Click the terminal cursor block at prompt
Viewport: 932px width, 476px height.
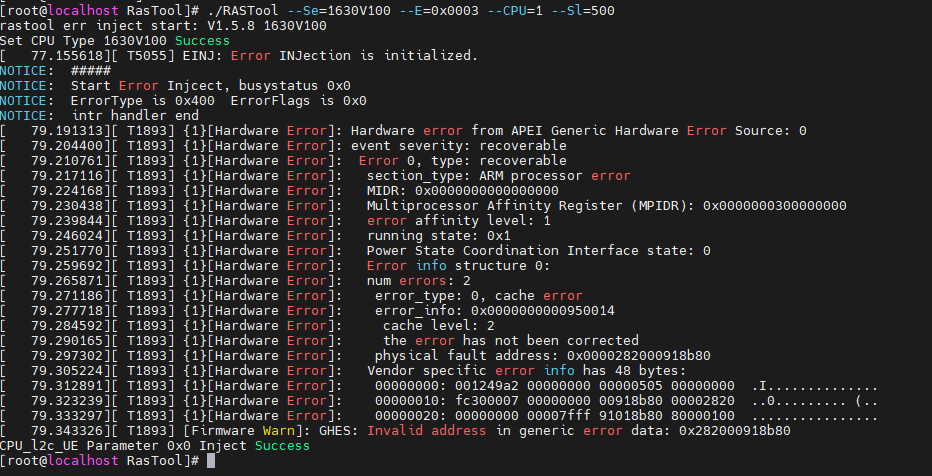click(x=207, y=460)
